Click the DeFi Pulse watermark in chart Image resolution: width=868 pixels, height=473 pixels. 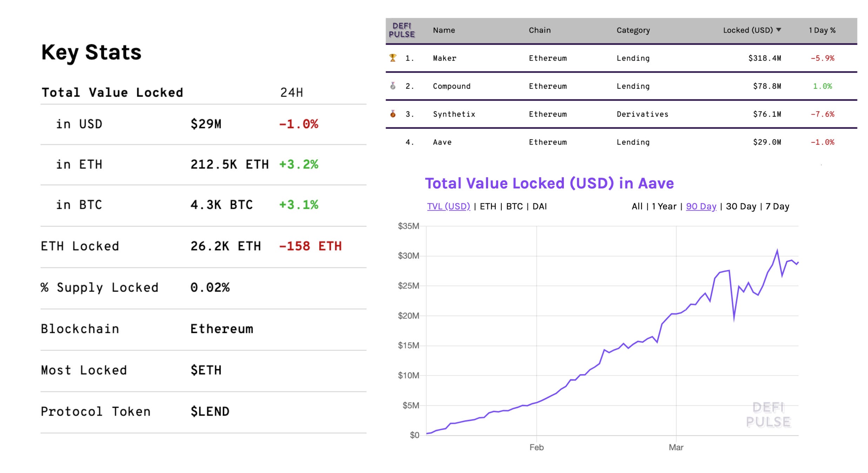[x=768, y=415]
